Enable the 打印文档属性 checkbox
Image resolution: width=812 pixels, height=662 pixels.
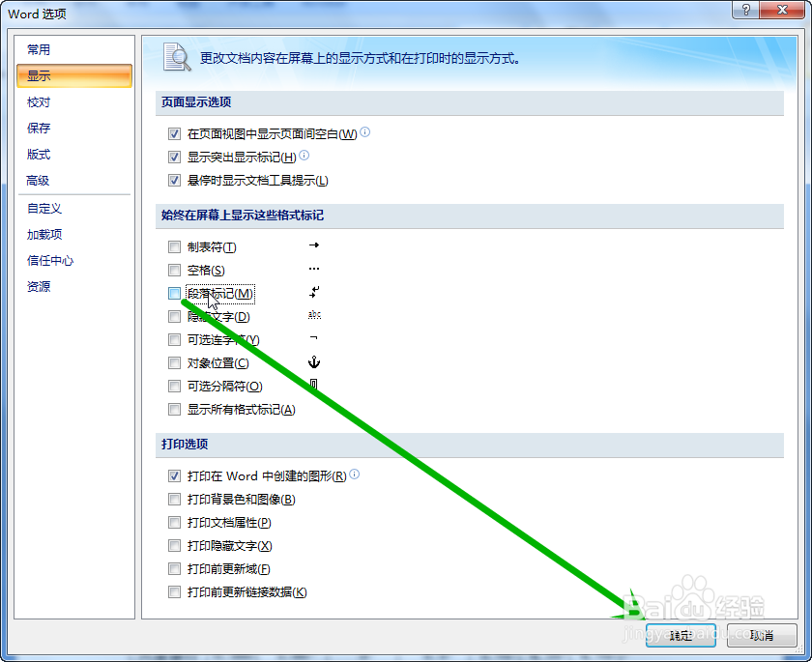(174, 523)
